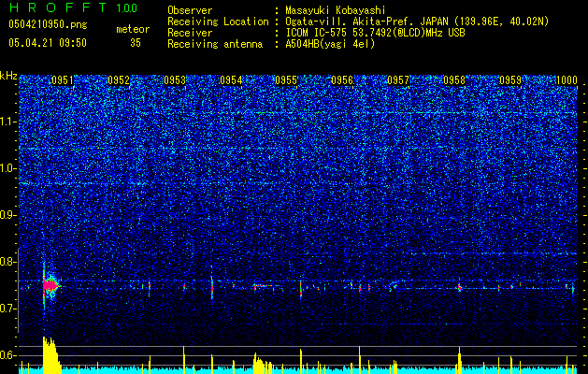The height and width of the screenshot is (374, 588).
Task: Click the 1.0 kHz axis label
Action: (8, 168)
